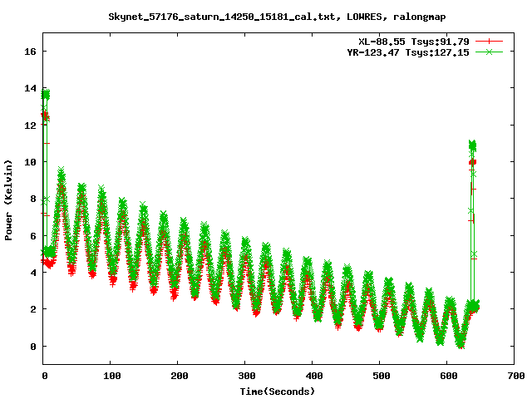Click the Power (Kelvin) y-axis label
532x399 pixels.
click(8, 200)
